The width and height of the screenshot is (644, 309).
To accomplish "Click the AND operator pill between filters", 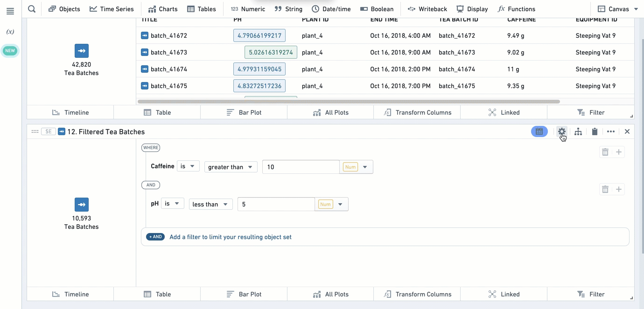I will click(151, 185).
